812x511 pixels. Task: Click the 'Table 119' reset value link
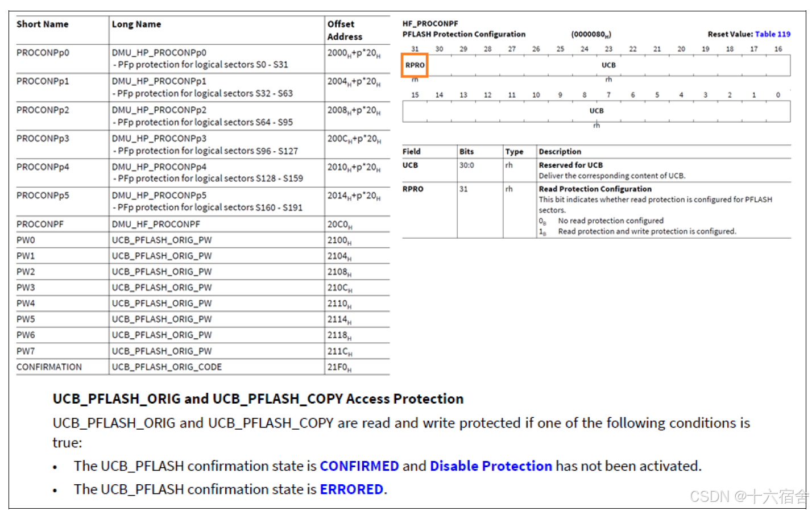[772, 34]
